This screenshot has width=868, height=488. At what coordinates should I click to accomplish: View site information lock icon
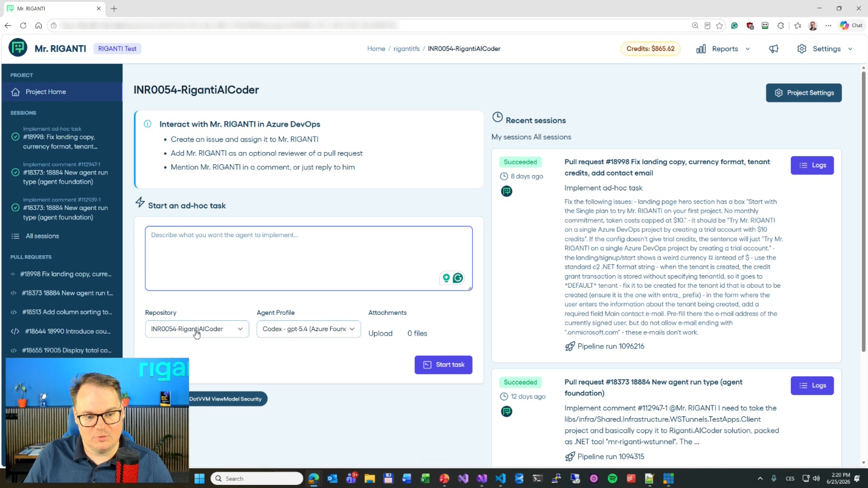click(54, 25)
